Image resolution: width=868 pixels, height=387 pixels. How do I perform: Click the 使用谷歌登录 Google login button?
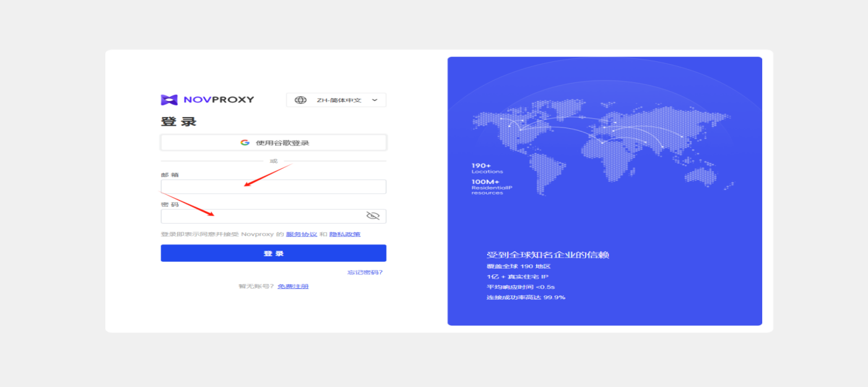click(273, 142)
